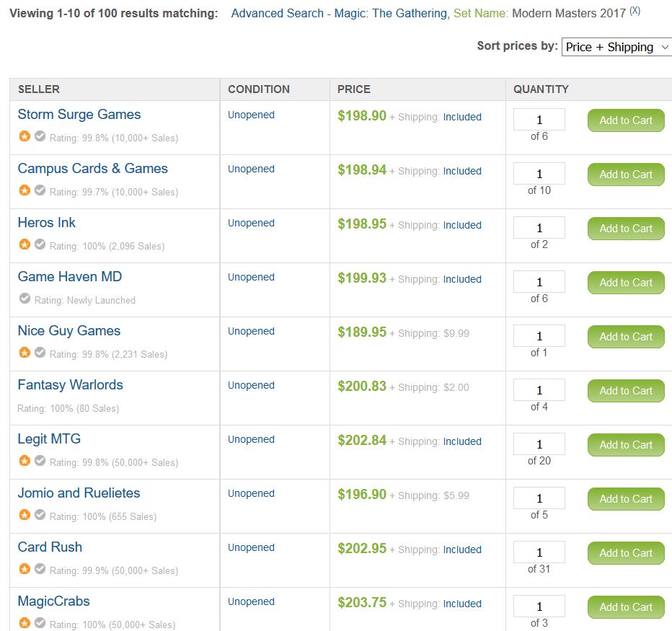Open Fantasy Warlords seller page

tap(70, 385)
